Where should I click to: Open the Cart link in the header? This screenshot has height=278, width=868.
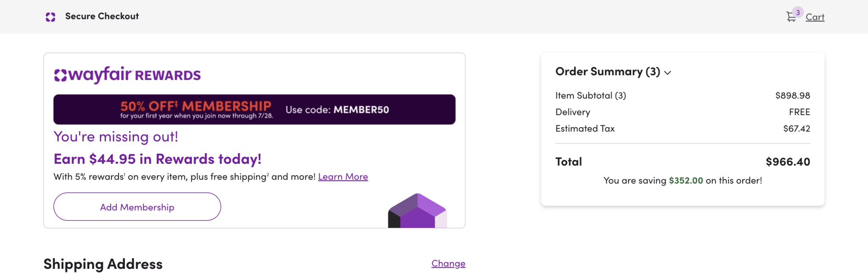point(814,16)
